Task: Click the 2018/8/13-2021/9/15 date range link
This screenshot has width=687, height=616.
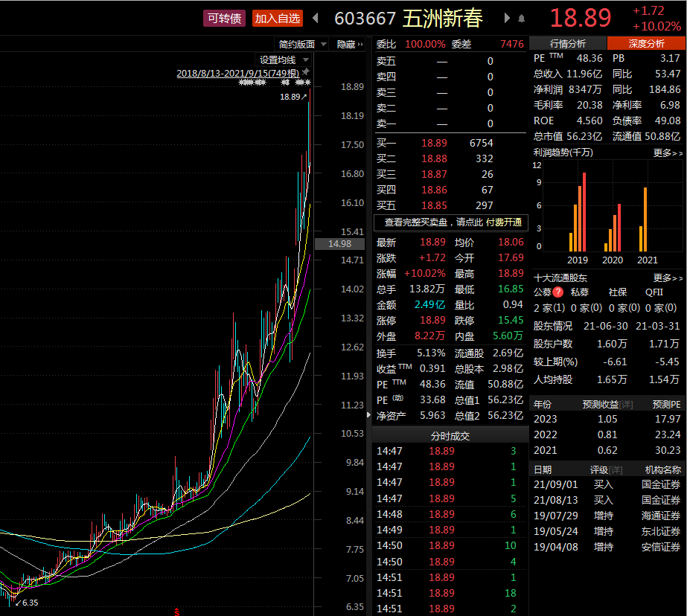Action: 238,73
